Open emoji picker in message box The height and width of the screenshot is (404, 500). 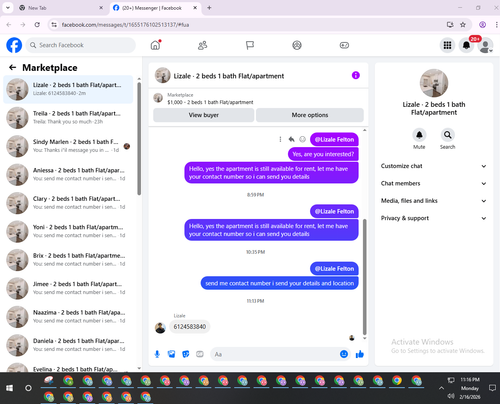pyautogui.click(x=344, y=354)
